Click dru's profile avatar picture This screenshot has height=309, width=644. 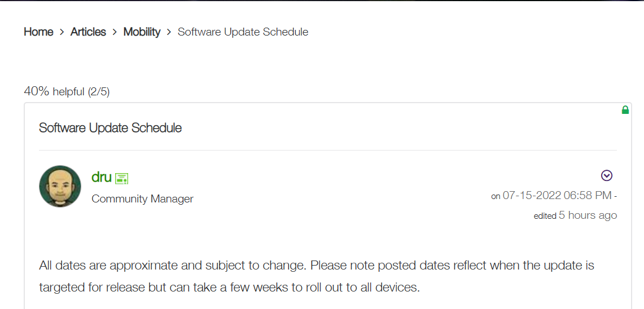(x=60, y=186)
